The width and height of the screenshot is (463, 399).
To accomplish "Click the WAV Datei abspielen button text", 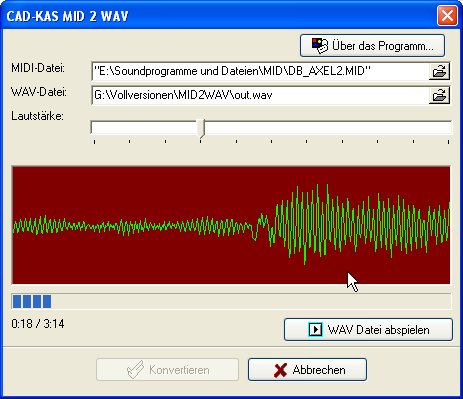I will click(x=379, y=330).
